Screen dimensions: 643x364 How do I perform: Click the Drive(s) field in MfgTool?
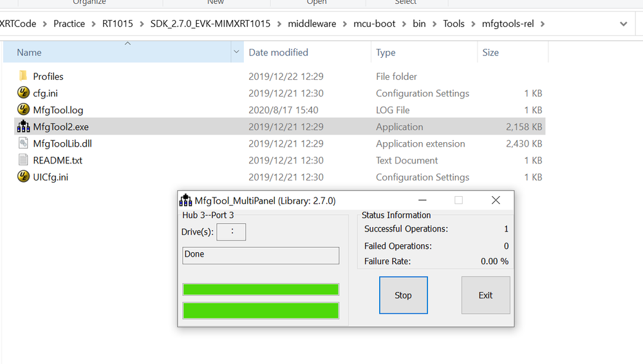tap(231, 232)
